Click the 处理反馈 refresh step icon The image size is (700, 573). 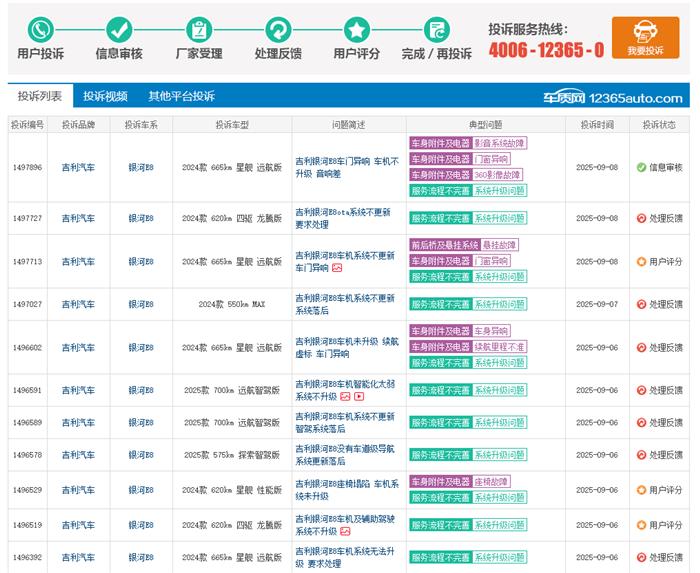point(278,29)
